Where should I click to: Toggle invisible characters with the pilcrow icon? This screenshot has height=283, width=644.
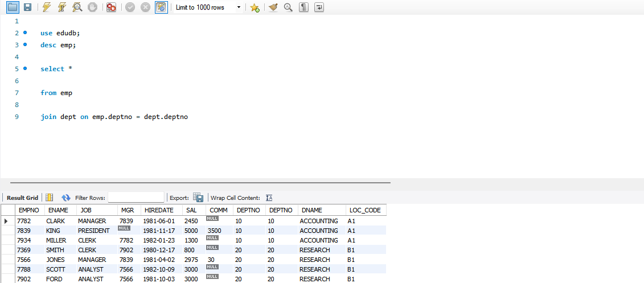click(x=303, y=7)
